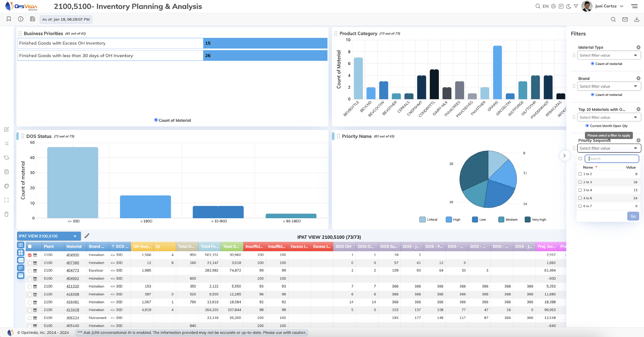644x337 pixels.
Task: Click the palette icon in left sidebar
Action: [x=6, y=186]
